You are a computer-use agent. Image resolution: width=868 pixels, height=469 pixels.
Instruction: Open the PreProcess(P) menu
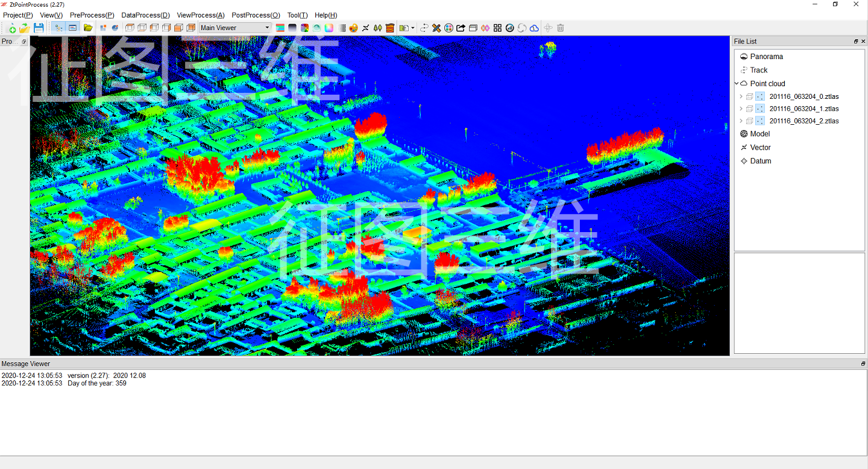pos(92,15)
